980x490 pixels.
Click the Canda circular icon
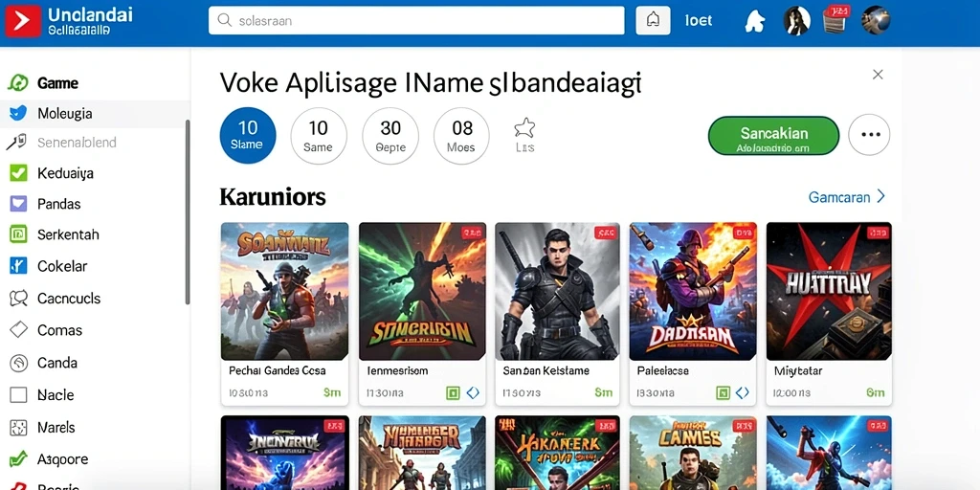click(19, 363)
